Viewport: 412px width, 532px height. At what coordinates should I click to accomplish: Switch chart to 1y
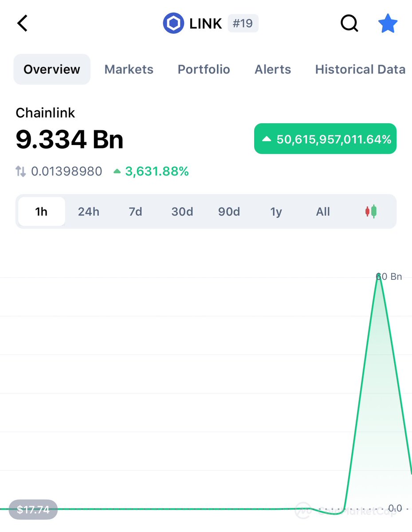[276, 211]
